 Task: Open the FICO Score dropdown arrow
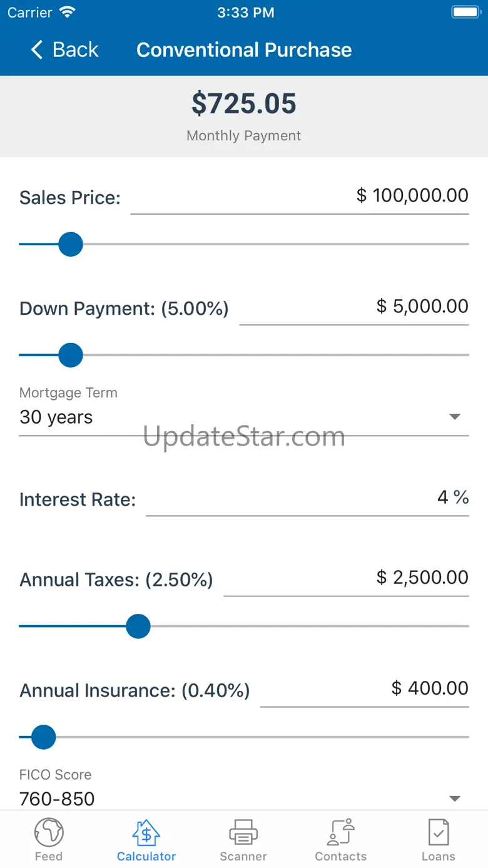(x=455, y=799)
